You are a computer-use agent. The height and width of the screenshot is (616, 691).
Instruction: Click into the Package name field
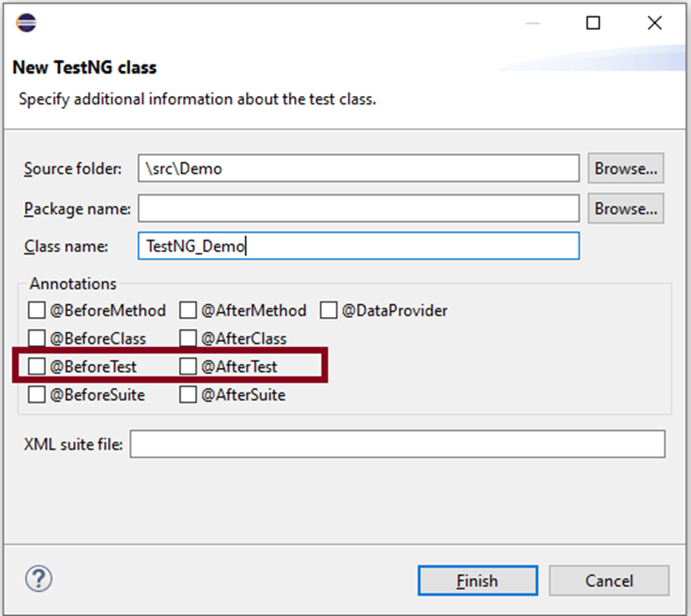[x=358, y=208]
